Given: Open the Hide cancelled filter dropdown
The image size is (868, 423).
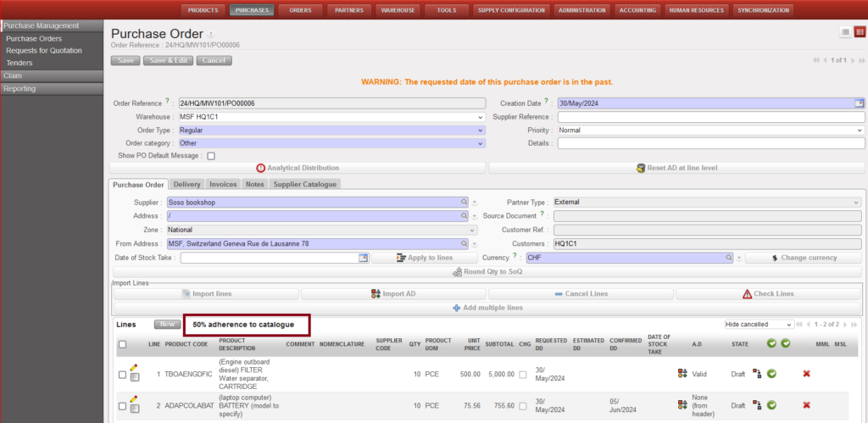Looking at the screenshot, I should (x=759, y=325).
